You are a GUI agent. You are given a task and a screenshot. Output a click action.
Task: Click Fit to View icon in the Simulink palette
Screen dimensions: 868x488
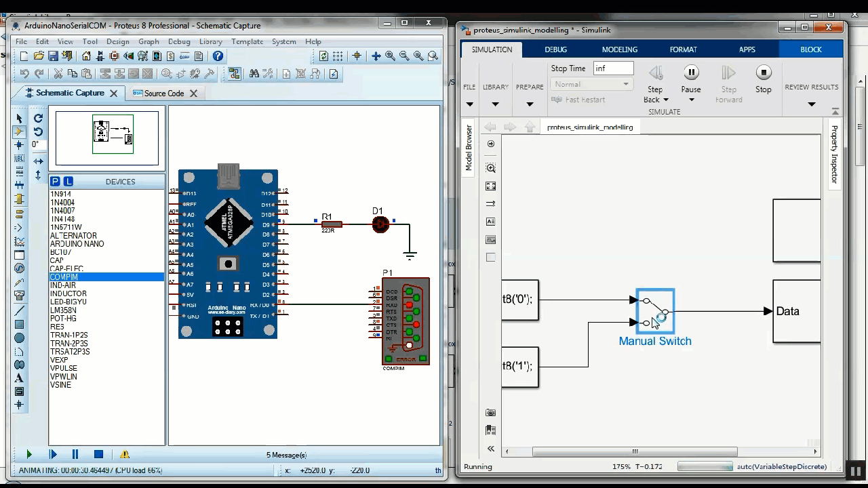coord(491,186)
